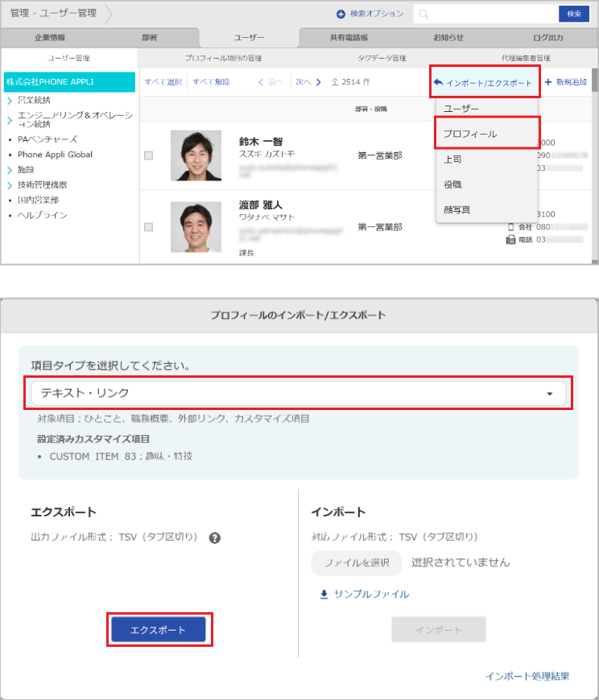The image size is (599, 700).
Task: Click the ファイルを選択 button
Action: click(x=357, y=563)
